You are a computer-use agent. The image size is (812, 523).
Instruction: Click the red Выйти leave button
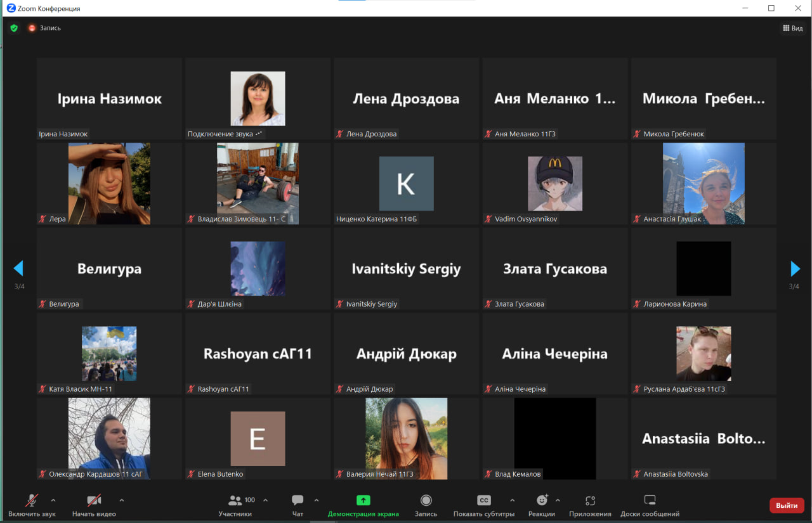coord(787,505)
